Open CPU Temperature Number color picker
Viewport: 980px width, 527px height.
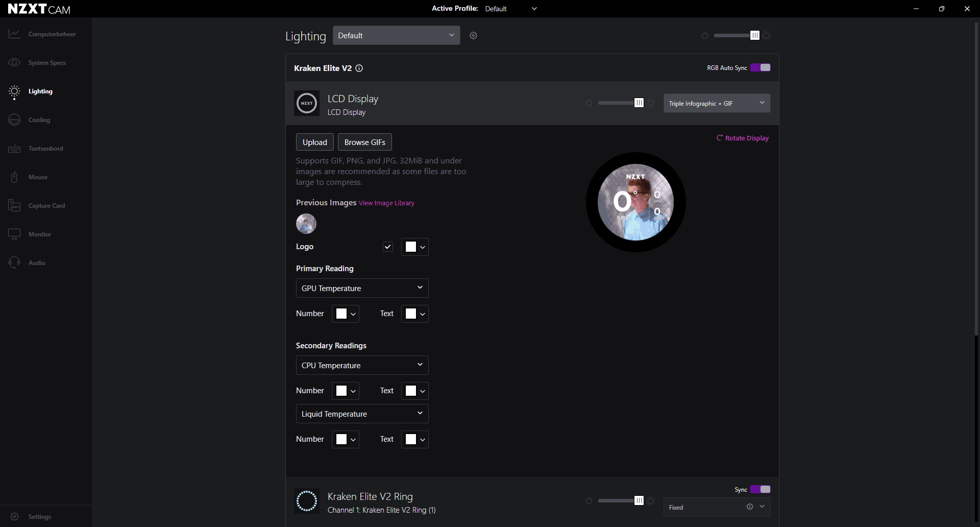click(x=346, y=391)
